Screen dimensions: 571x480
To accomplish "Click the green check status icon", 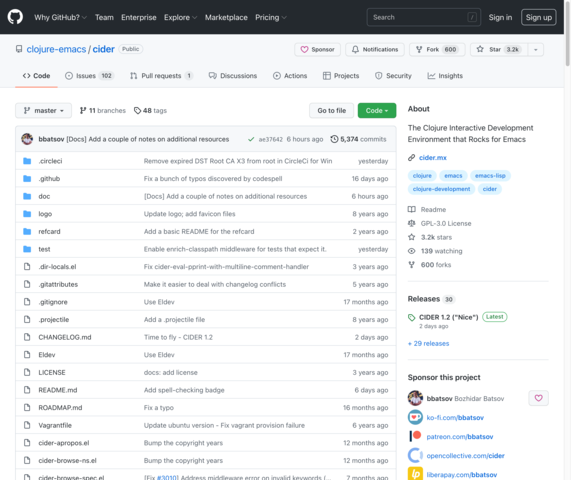I will point(251,139).
